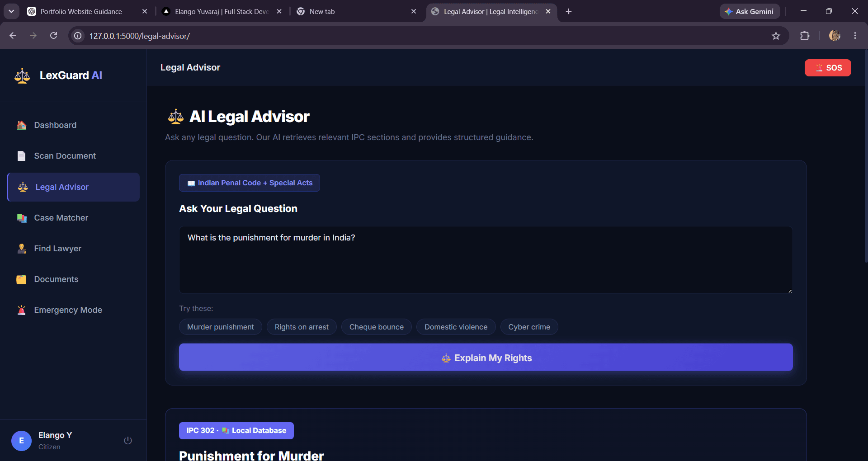Open a new tab with the plus icon

point(569,11)
